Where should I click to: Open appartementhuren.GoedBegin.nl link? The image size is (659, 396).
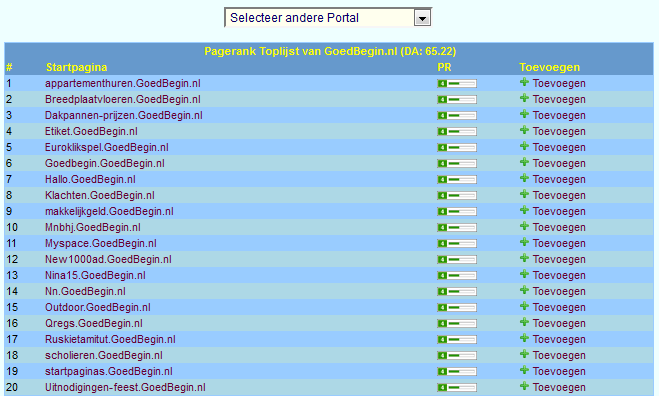tap(123, 83)
